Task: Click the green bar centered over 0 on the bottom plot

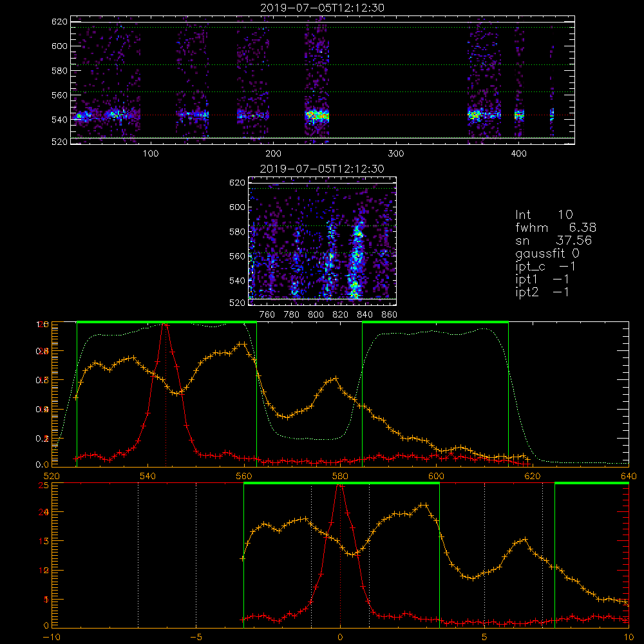Action: [341, 483]
